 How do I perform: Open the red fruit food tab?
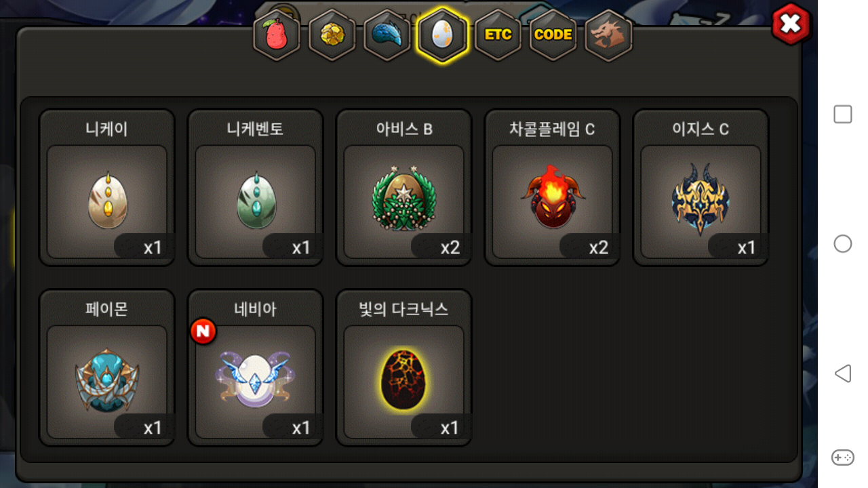tap(277, 35)
